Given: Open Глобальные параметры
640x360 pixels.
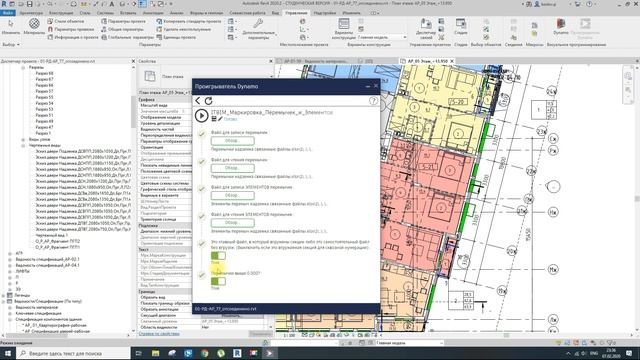Looking at the screenshot, I should pyautogui.click(x=127, y=37).
